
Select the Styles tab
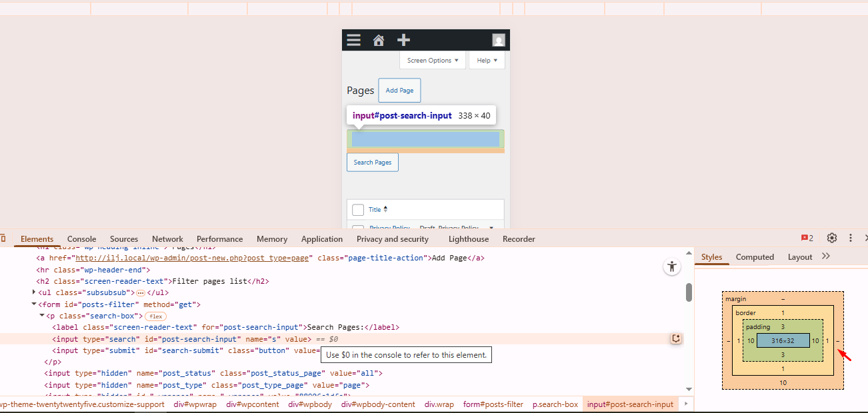tap(711, 257)
